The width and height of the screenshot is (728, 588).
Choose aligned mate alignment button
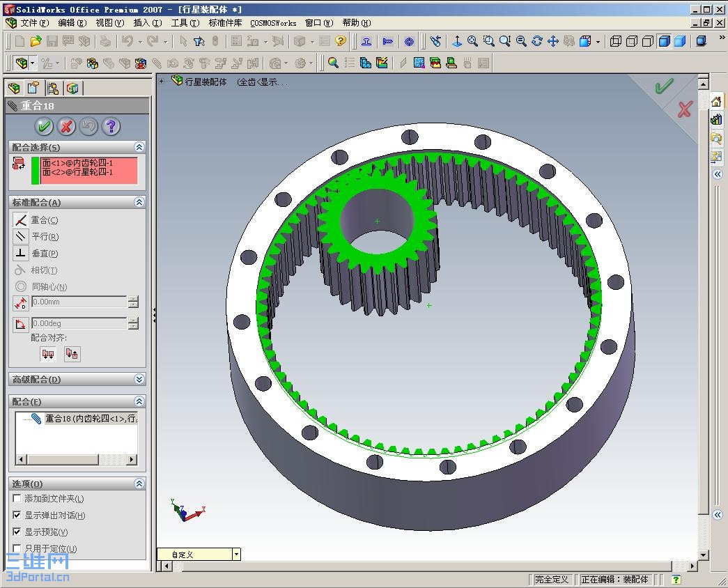[x=48, y=354]
